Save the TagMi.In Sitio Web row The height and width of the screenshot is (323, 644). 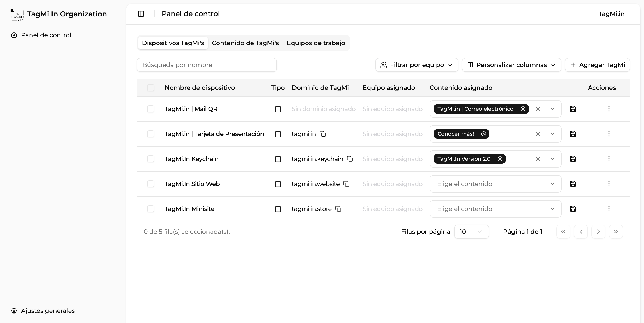(x=573, y=184)
